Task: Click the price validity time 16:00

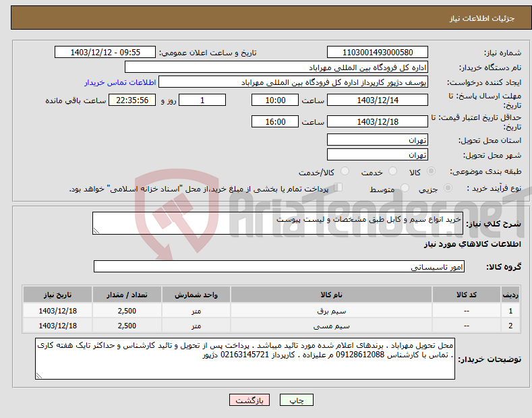Action: click(x=275, y=121)
